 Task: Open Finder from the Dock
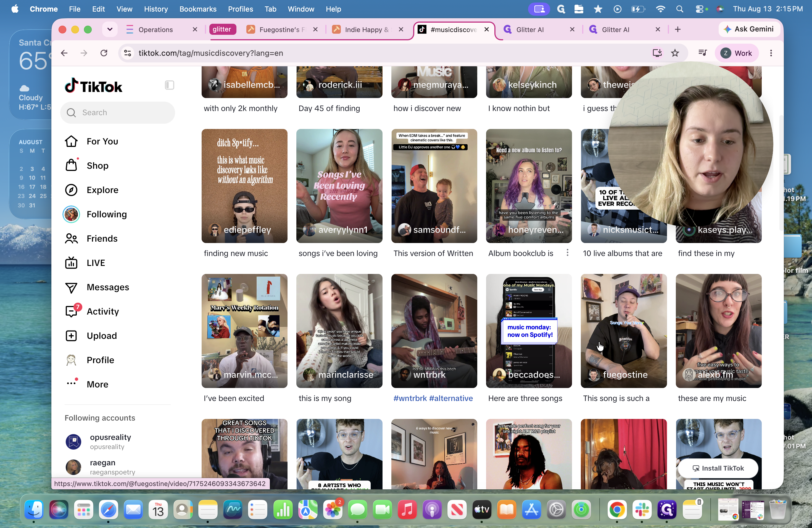[x=34, y=509]
